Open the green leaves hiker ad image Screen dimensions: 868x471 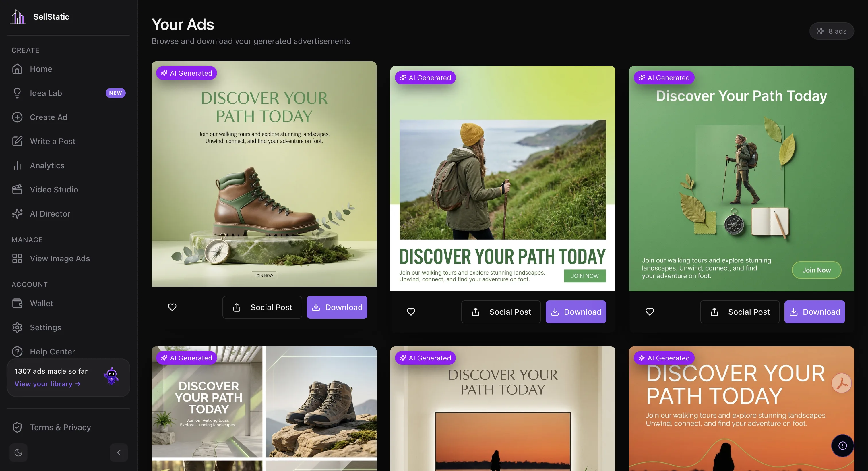[741, 179]
